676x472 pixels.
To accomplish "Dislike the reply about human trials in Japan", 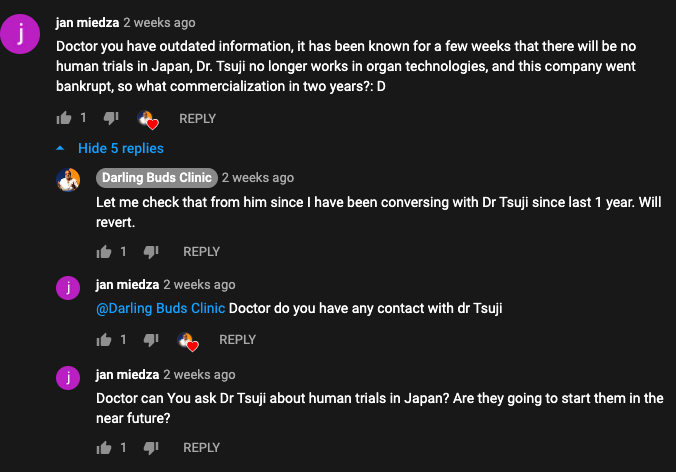I will click(150, 448).
